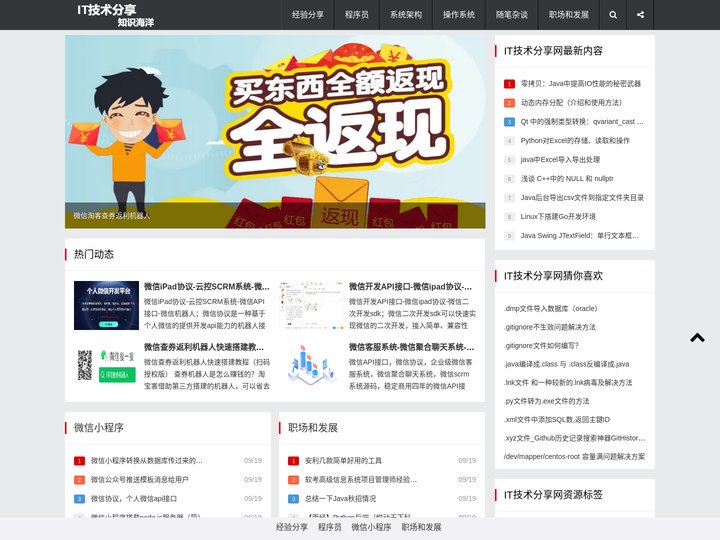The height and width of the screenshot is (540, 720).
Task: Select 经验分享 in bottom bar
Action: [x=292, y=527]
